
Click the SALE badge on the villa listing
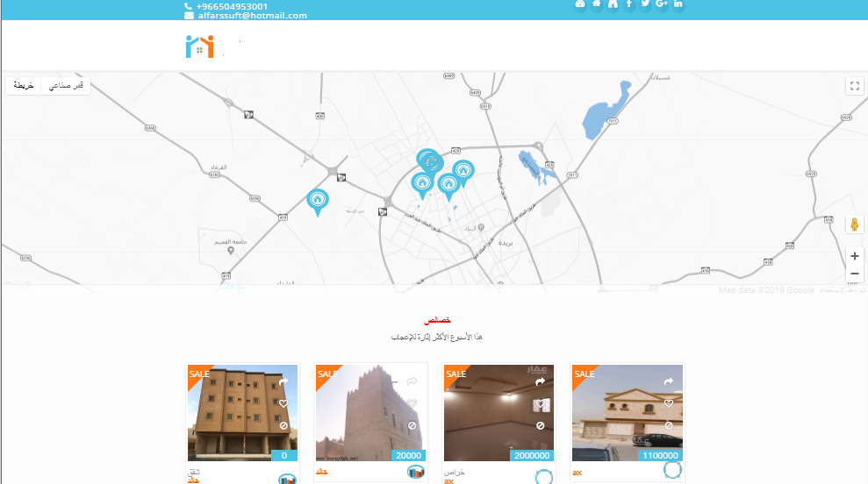[585, 374]
